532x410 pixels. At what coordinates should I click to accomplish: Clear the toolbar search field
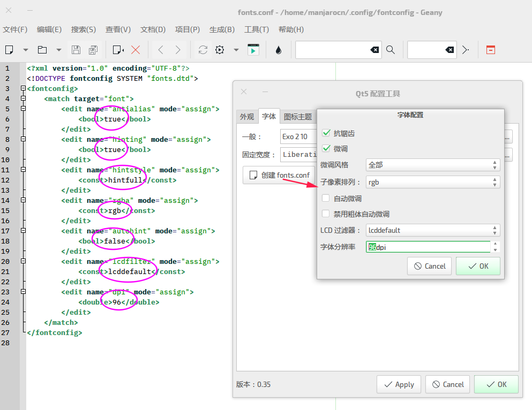pyautogui.click(x=374, y=50)
